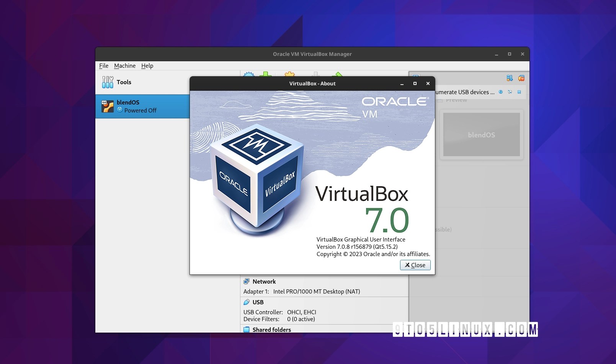The width and height of the screenshot is (616, 364).
Task: Click the green Add machine toolbar icon
Action: [265, 75]
